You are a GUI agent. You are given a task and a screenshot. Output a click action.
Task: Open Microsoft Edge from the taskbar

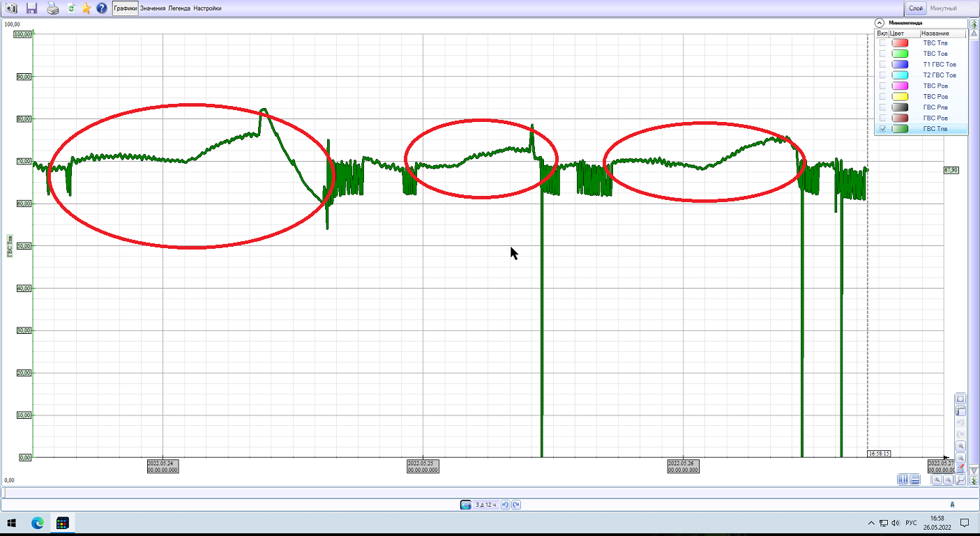click(37, 523)
